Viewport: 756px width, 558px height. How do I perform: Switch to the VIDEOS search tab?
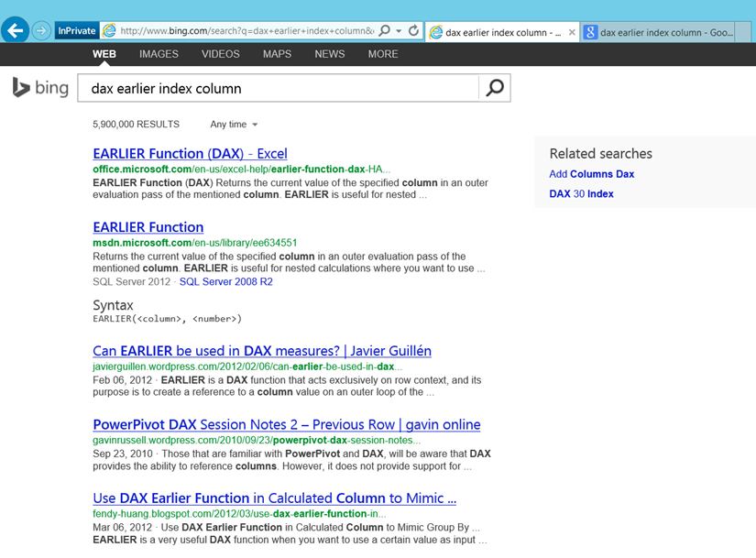pos(220,54)
